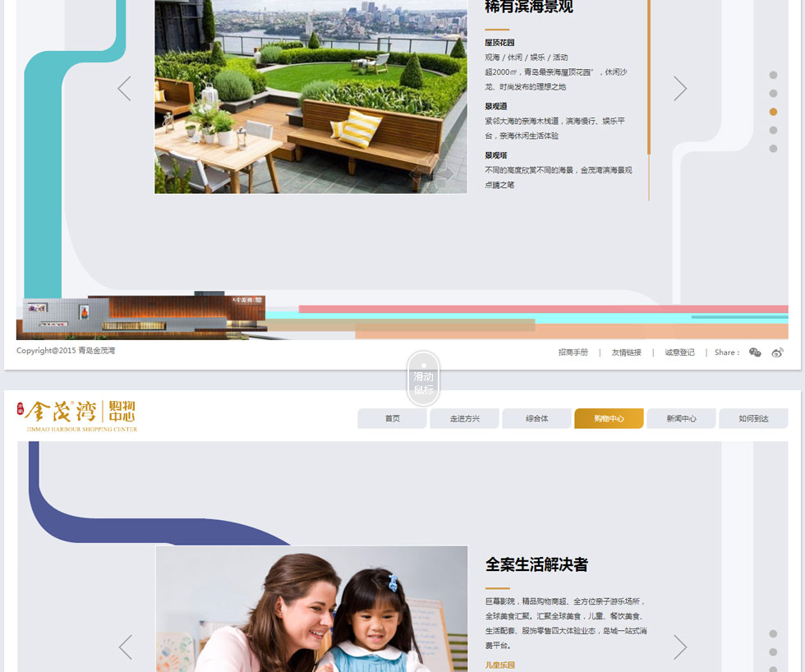Screen dimensions: 805x672
Task: Share the page via the Weibo icon
Action: pos(777,352)
